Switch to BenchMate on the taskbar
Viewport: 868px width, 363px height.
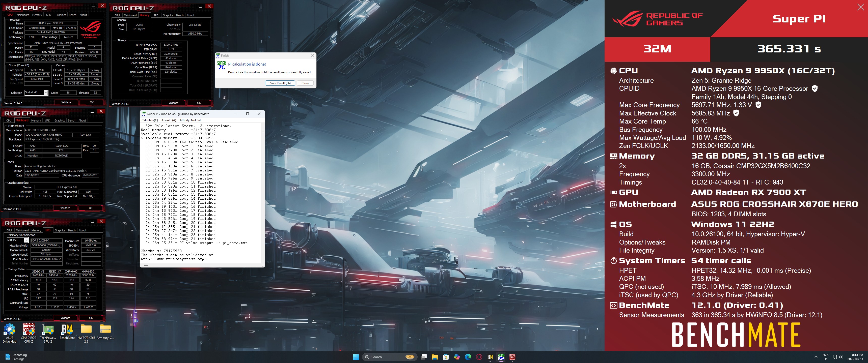coord(490,357)
